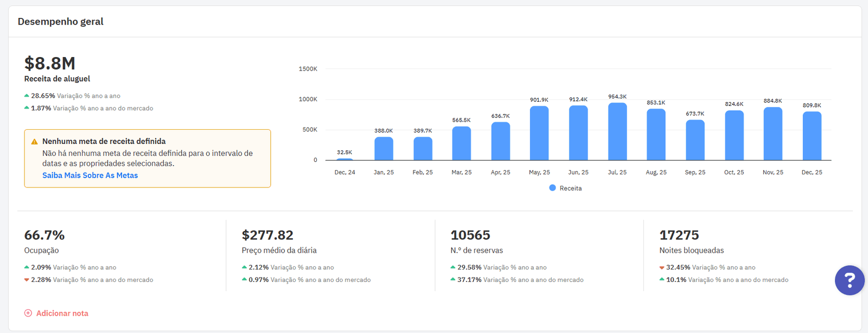The width and height of the screenshot is (868, 333).
Task: Click the Aug, 25 bar showing 853.1K
Action: pos(656,135)
